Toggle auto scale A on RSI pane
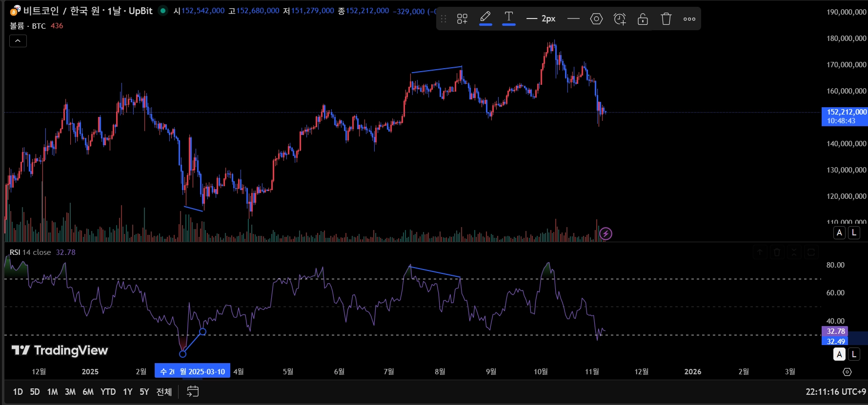868x405 pixels. pyautogui.click(x=840, y=354)
